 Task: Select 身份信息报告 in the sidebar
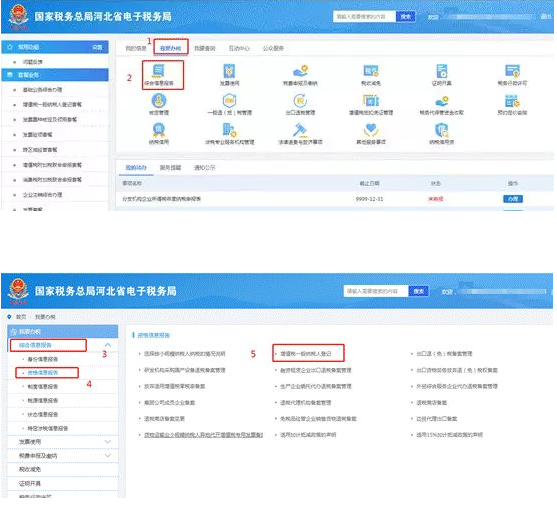(43, 359)
